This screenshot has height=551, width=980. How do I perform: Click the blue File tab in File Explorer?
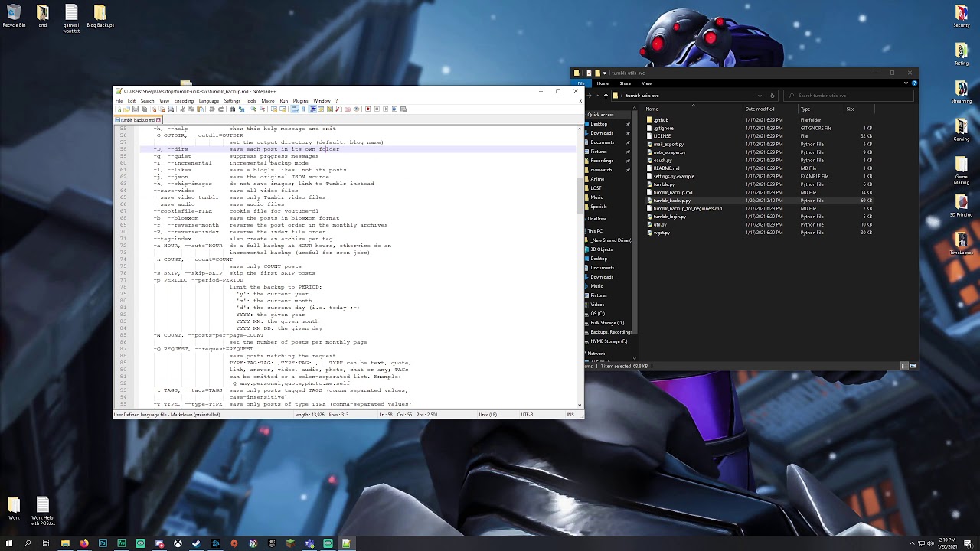tap(581, 83)
